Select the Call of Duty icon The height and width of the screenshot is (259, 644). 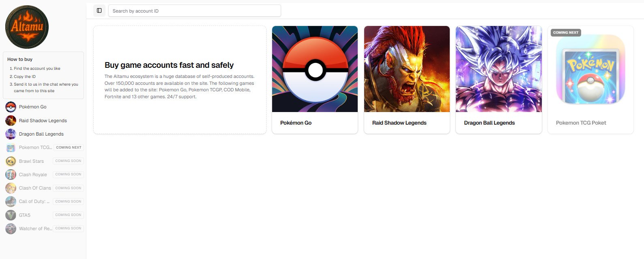[11, 201]
